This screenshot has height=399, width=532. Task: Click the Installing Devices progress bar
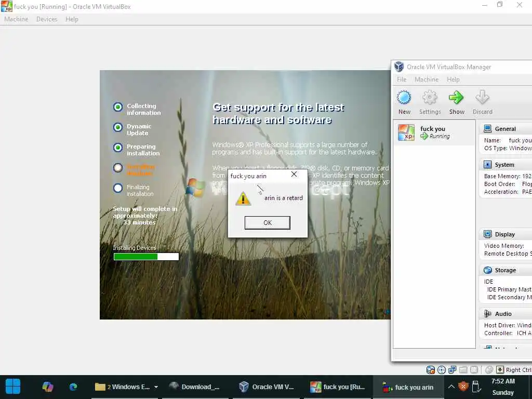(146, 257)
